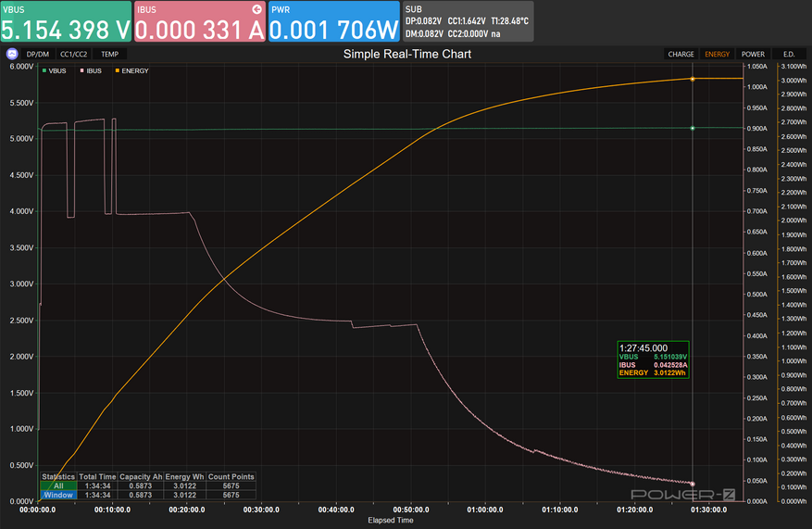Click the purple chart mode icon

click(x=12, y=54)
